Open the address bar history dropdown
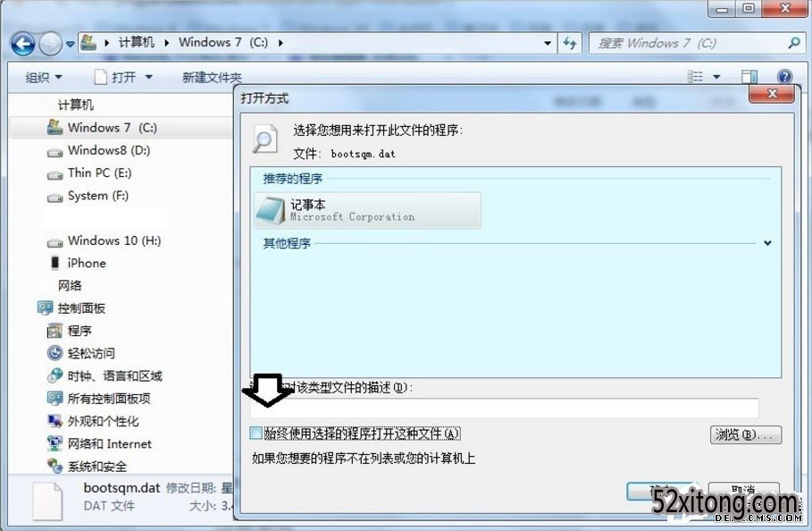This screenshot has width=812, height=531. click(548, 44)
